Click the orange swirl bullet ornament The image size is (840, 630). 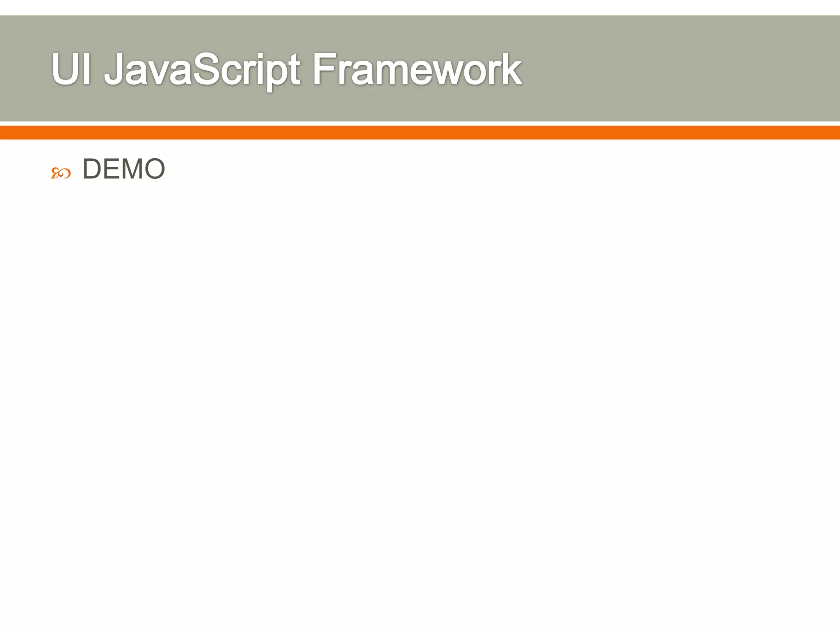tap(61, 173)
